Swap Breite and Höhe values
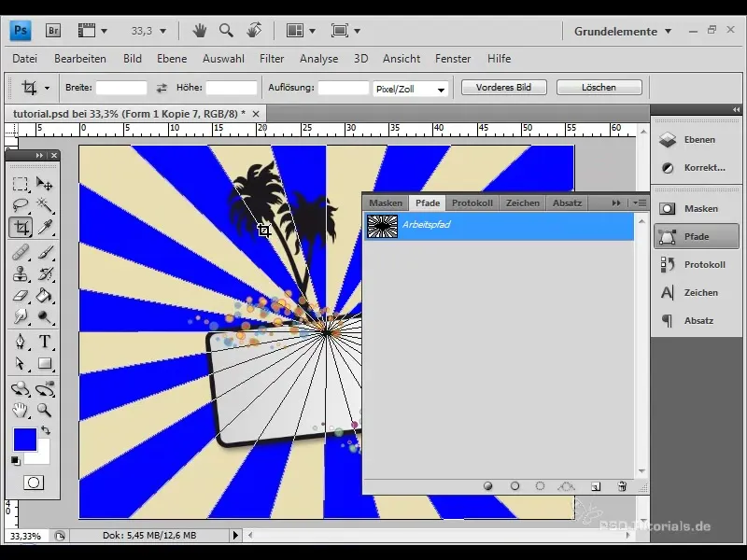Image resolution: width=747 pixels, height=560 pixels. [x=162, y=88]
